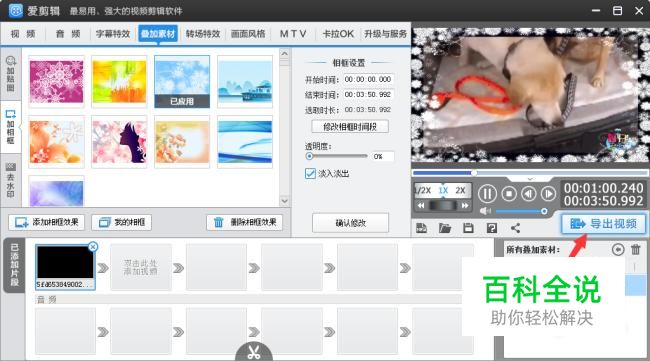This screenshot has height=361, width=650.
Task: Switch to 画面风格 tab
Action: 248,34
